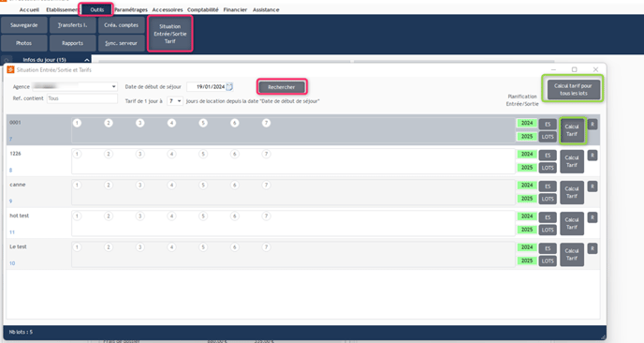Click the R button for lot canne
This screenshot has width=644, height=343.
tap(593, 186)
